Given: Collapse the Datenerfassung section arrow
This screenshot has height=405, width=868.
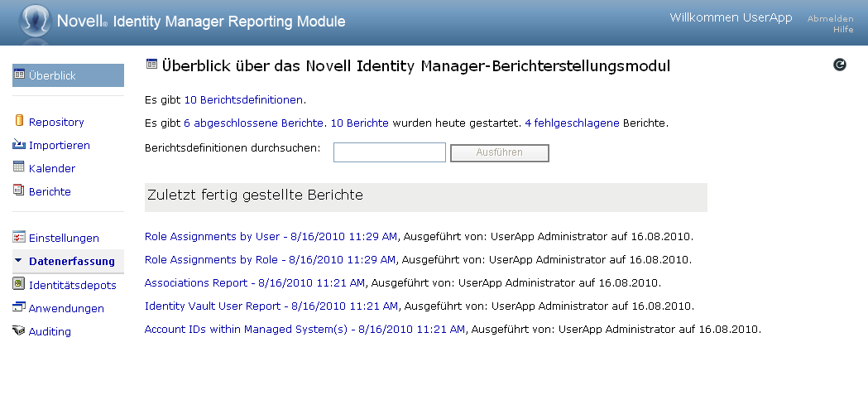Looking at the screenshot, I should [x=18, y=262].
